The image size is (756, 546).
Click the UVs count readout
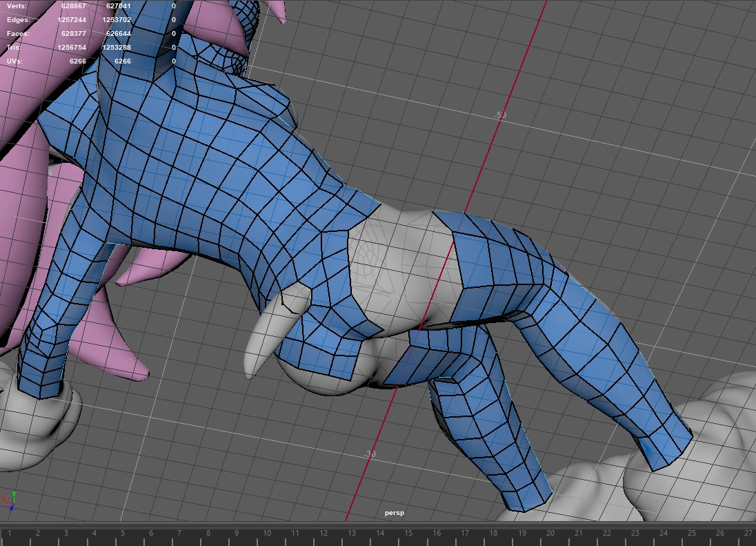point(77,61)
